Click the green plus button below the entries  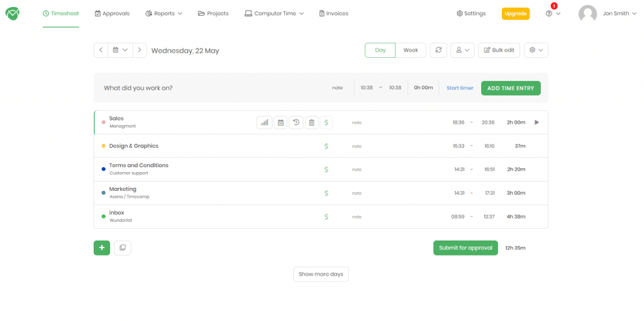coord(102,248)
